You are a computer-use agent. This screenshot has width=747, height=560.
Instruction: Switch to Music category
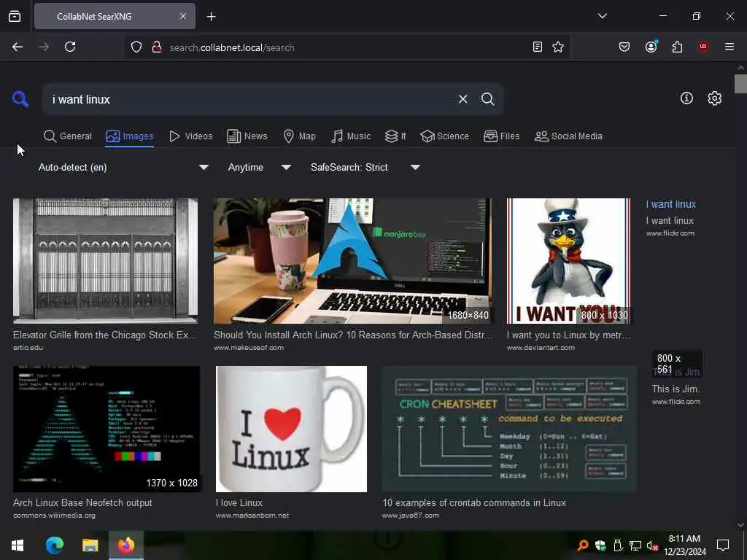[351, 136]
